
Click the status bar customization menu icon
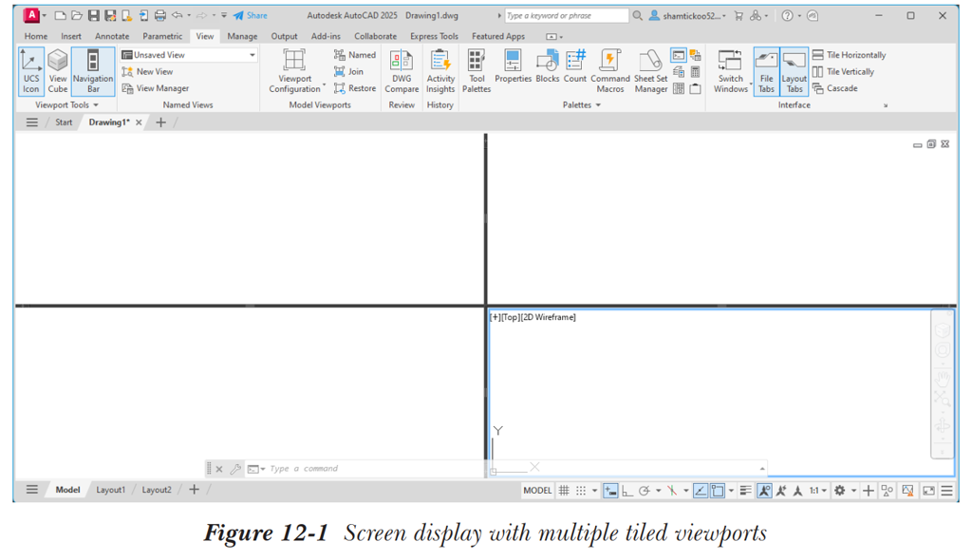[x=947, y=491]
